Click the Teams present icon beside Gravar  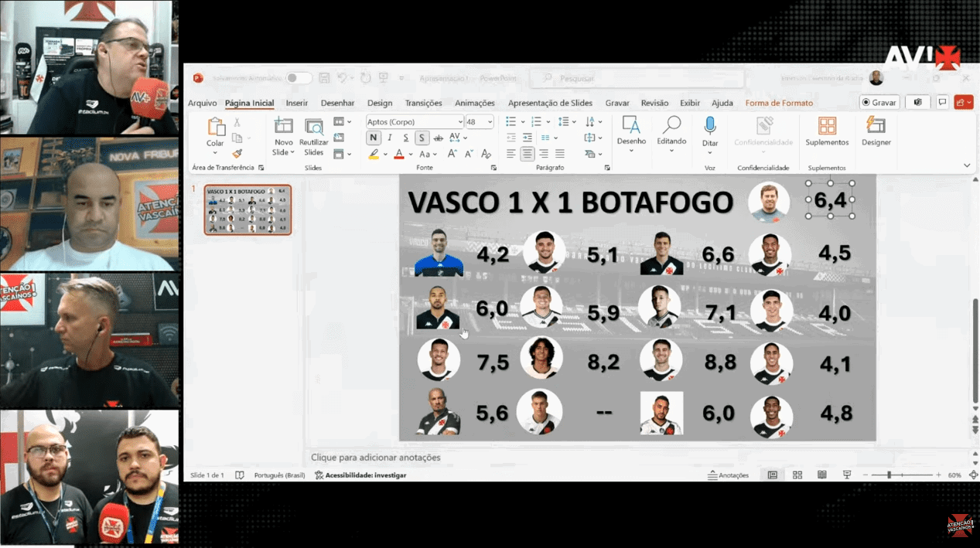tap(918, 102)
